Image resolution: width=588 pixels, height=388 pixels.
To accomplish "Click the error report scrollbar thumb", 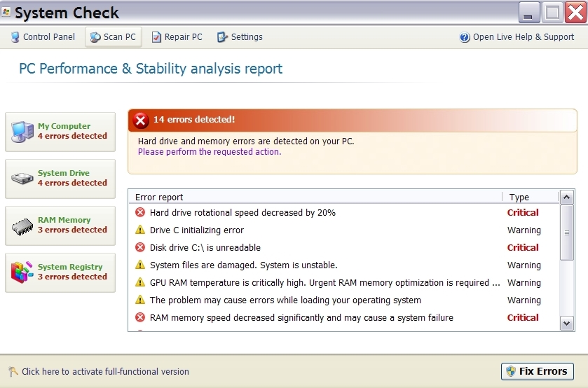I will pyautogui.click(x=567, y=233).
